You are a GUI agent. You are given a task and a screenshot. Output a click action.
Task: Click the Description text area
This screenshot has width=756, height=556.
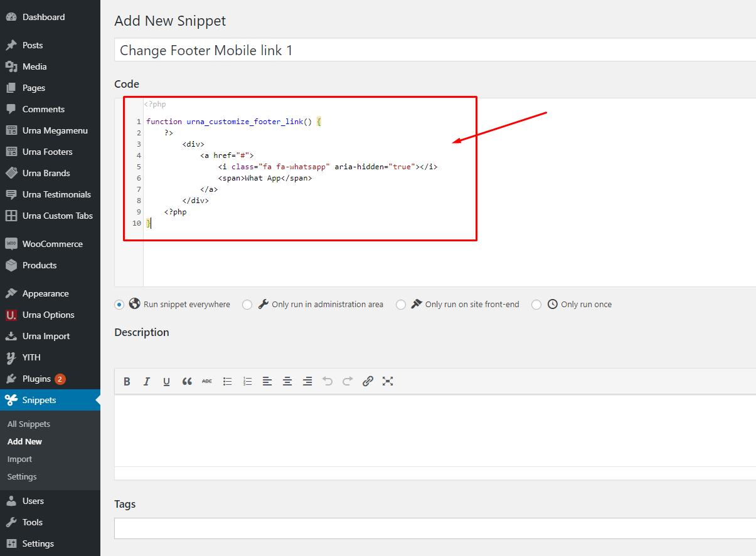[435, 431]
